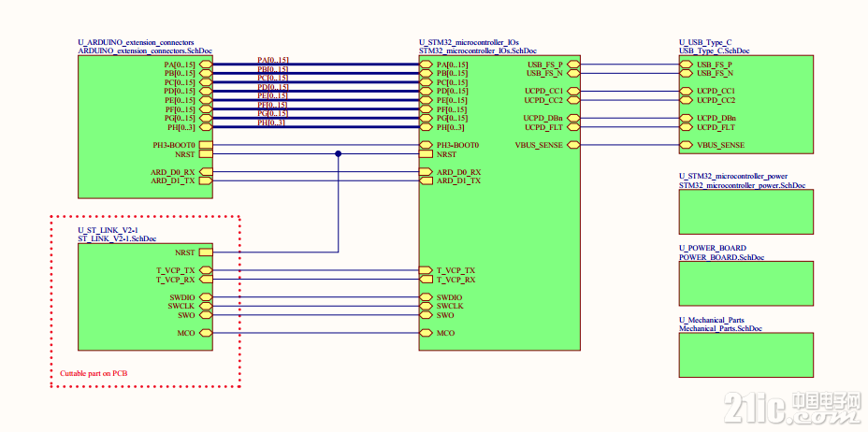
Task: Select UCPD_FLT port in the USB_Type_C sheet
Action: [686, 127]
